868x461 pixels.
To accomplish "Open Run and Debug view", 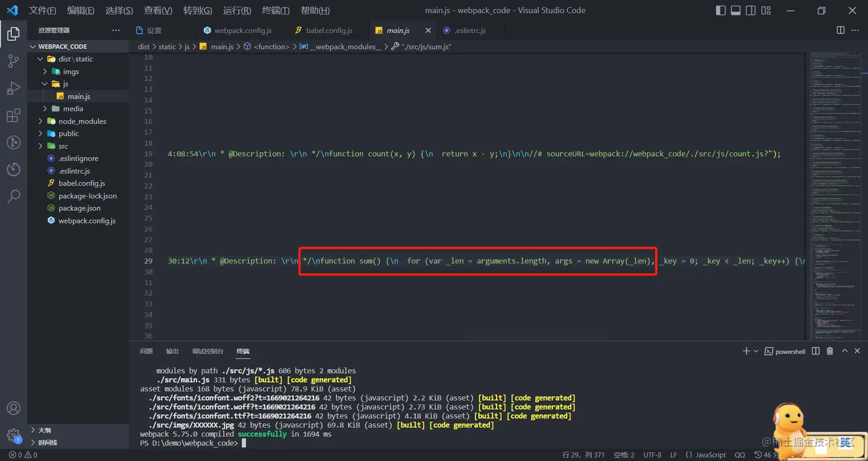I will [13, 88].
